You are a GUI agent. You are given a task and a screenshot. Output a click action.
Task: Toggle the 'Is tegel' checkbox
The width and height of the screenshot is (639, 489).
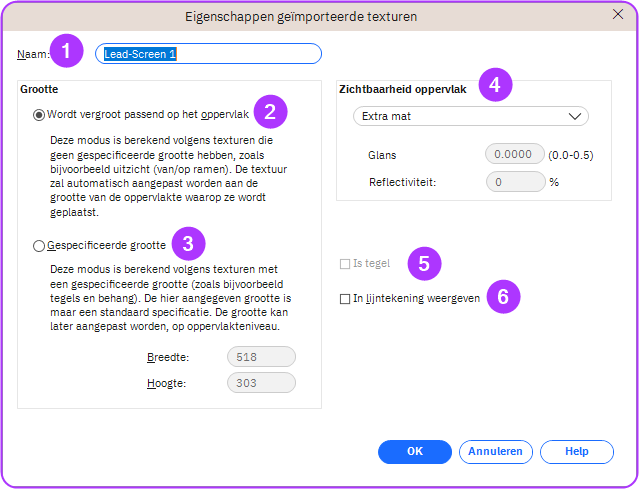pos(345,264)
